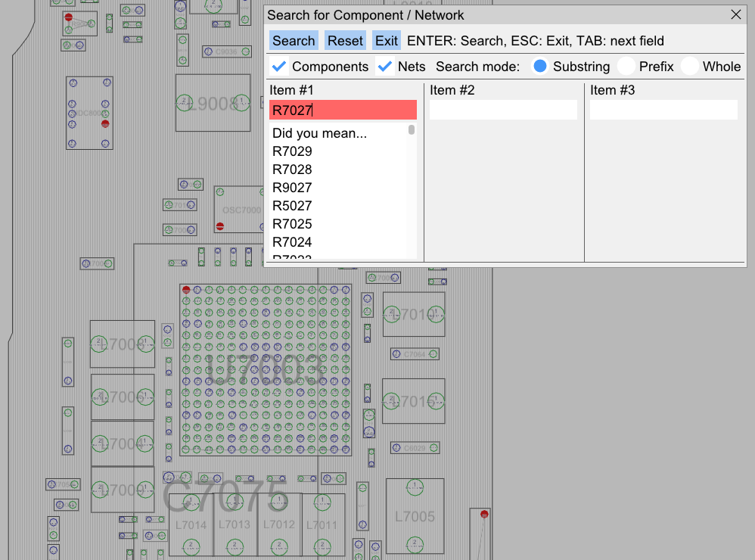Select the L7008 inductor on the board
The image size is (755, 560).
tap(123, 344)
